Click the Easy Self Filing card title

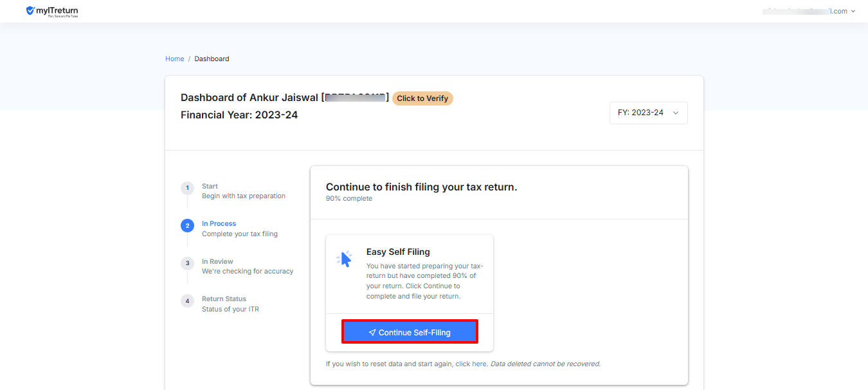398,252
